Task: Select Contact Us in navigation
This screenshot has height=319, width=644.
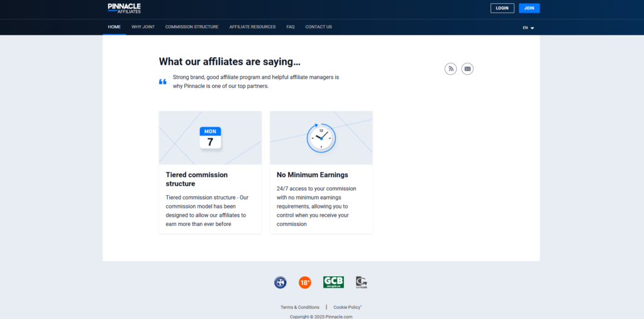Action: pyautogui.click(x=318, y=27)
